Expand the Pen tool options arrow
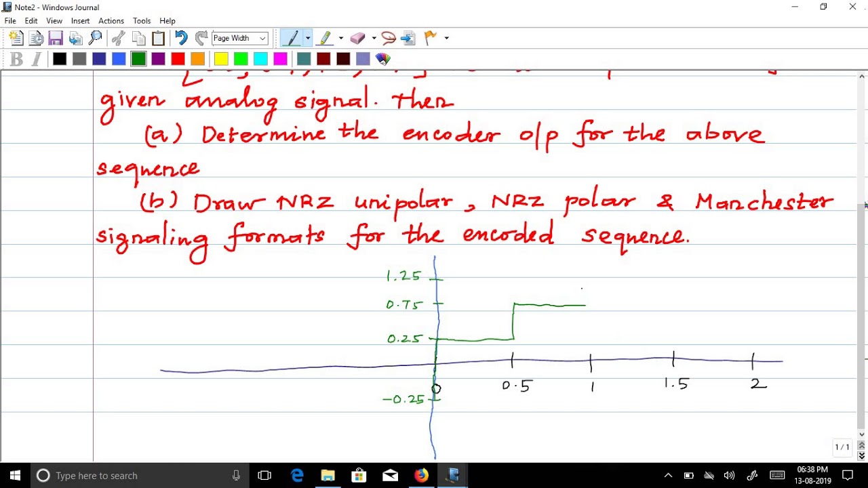Viewport: 868px width, 488px height. click(x=307, y=38)
